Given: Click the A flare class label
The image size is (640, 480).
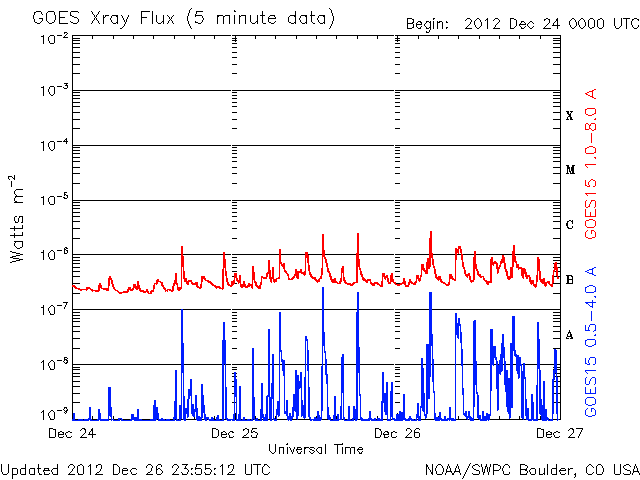Looking at the screenshot, I should (570, 335).
